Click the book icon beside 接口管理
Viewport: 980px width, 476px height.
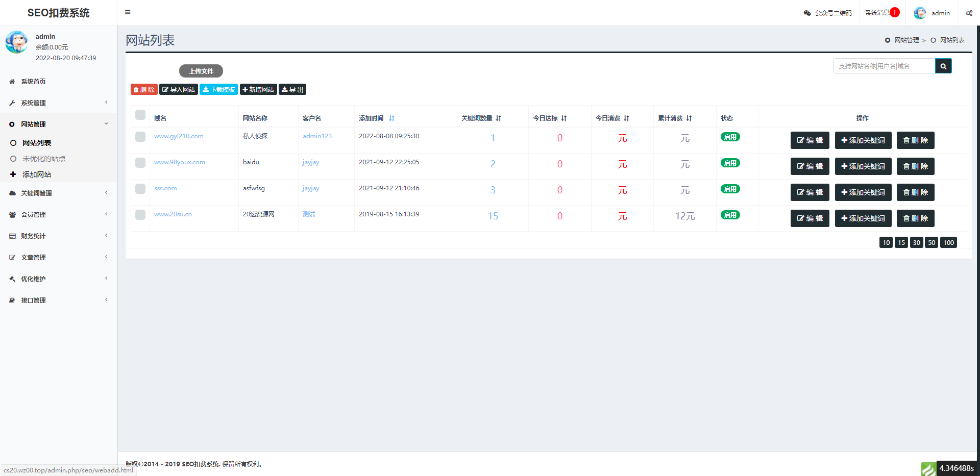tap(12, 300)
